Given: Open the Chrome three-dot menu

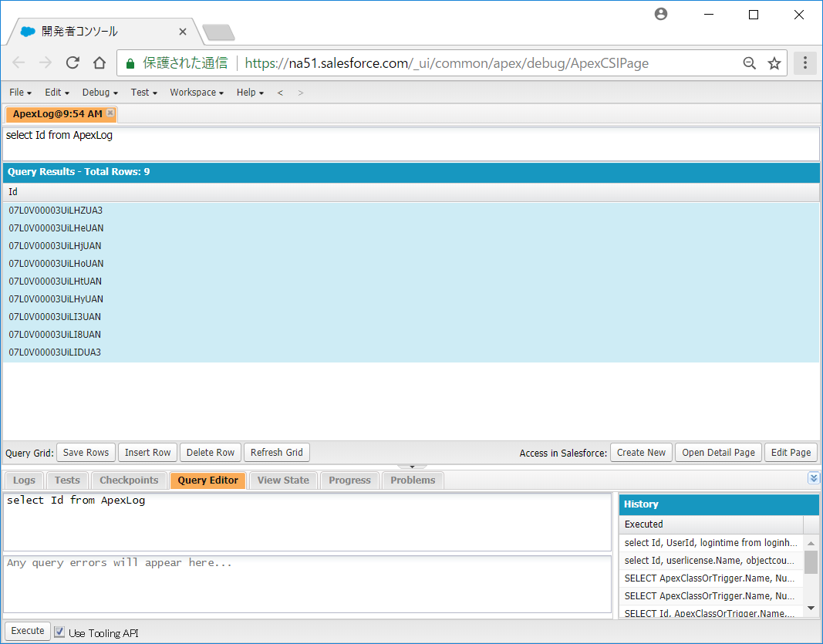Looking at the screenshot, I should point(805,63).
